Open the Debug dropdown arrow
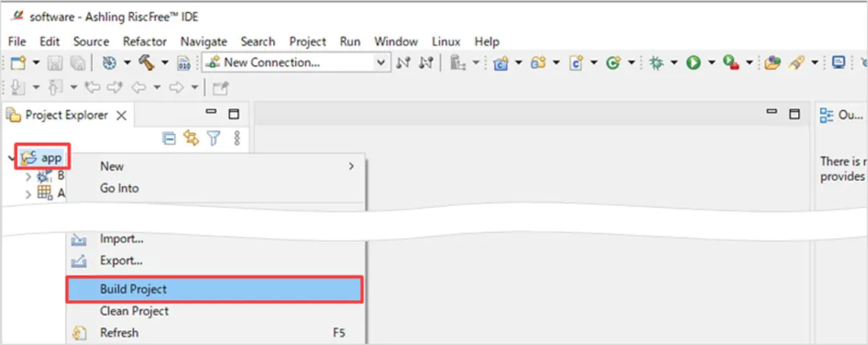This screenshot has width=868, height=345. 674,64
